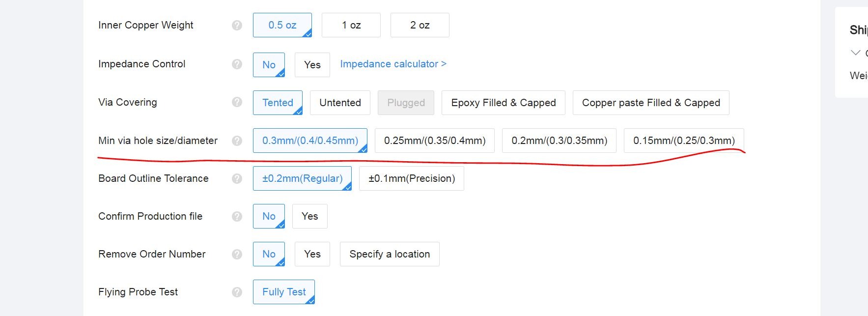Open help icon for Inner Copper Weight
The image size is (868, 316).
tap(237, 25)
